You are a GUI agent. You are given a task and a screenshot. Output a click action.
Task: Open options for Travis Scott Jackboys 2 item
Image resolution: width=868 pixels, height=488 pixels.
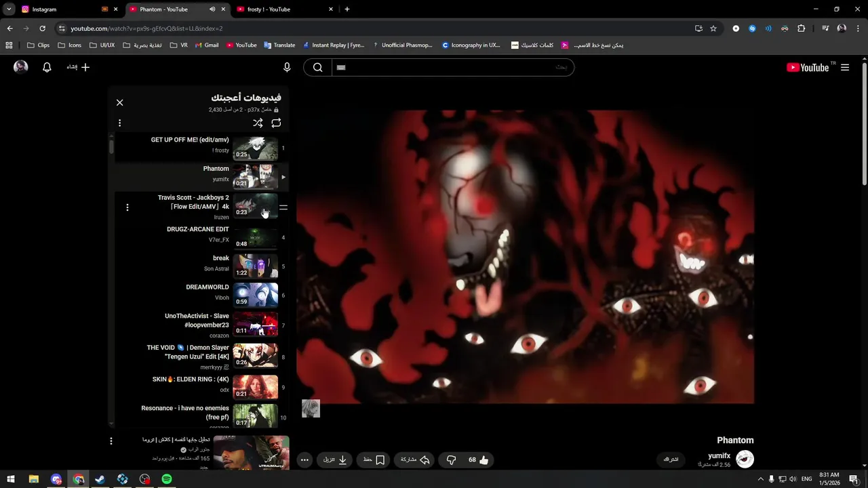pyautogui.click(x=127, y=207)
